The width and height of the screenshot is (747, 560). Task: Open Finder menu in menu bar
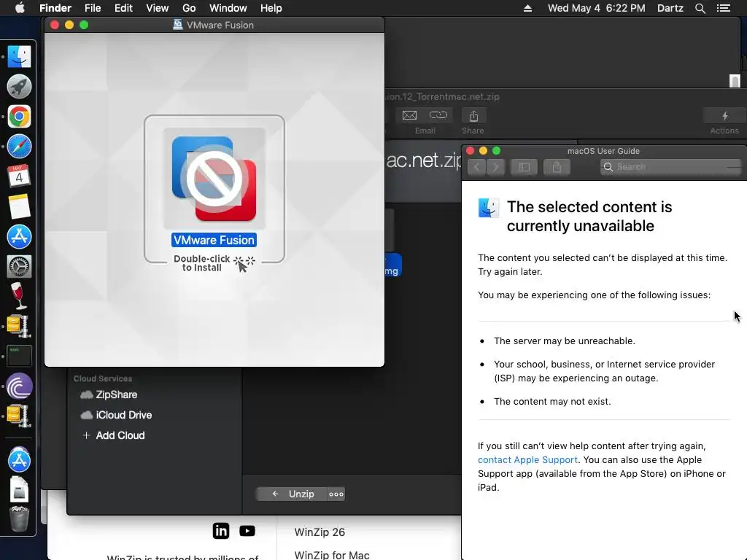pos(55,8)
